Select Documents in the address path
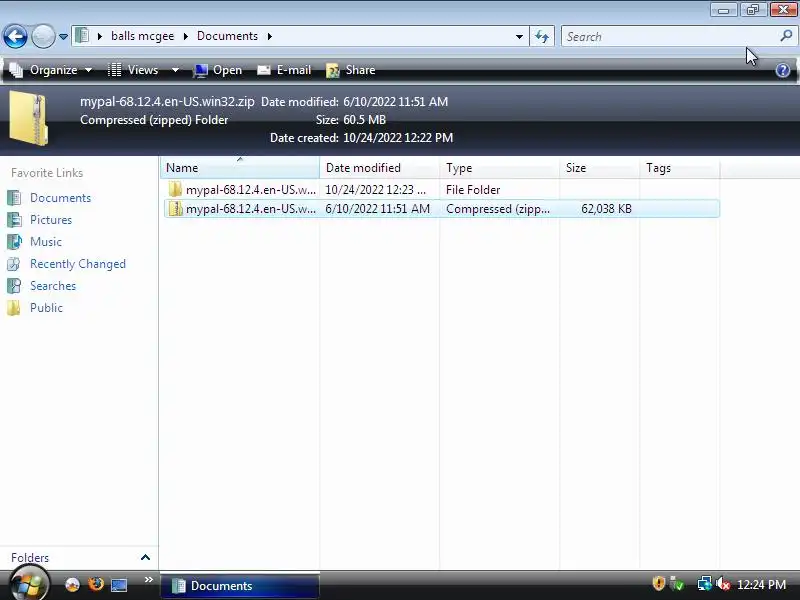 tap(227, 36)
